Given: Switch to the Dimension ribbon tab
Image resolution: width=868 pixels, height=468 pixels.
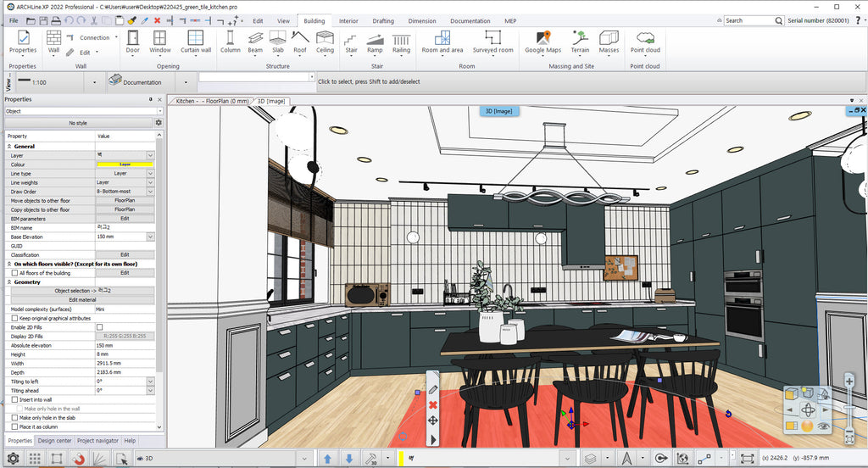Looking at the screenshot, I should tap(422, 21).
